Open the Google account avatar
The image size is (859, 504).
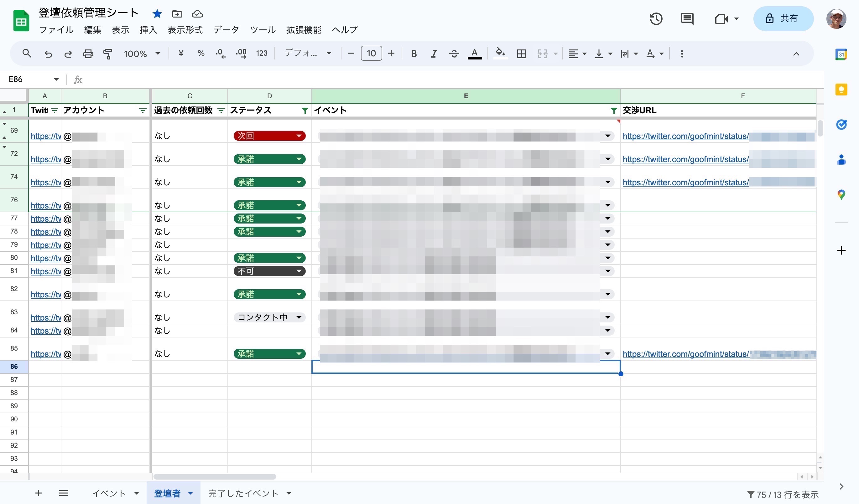[x=836, y=19]
